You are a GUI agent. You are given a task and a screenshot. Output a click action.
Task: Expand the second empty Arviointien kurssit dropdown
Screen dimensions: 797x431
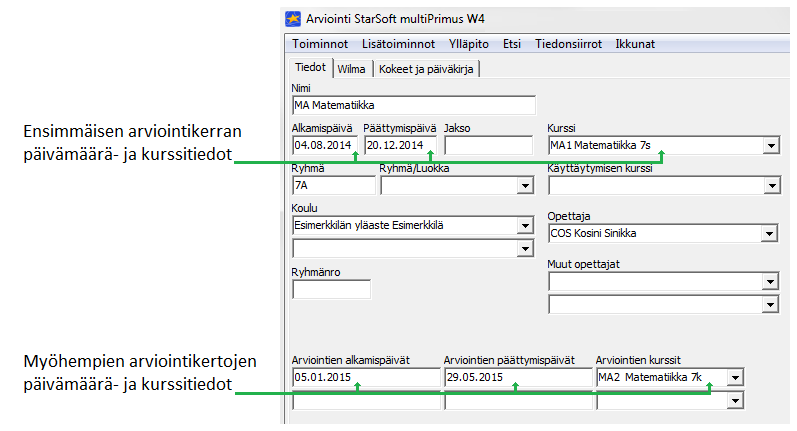click(735, 401)
